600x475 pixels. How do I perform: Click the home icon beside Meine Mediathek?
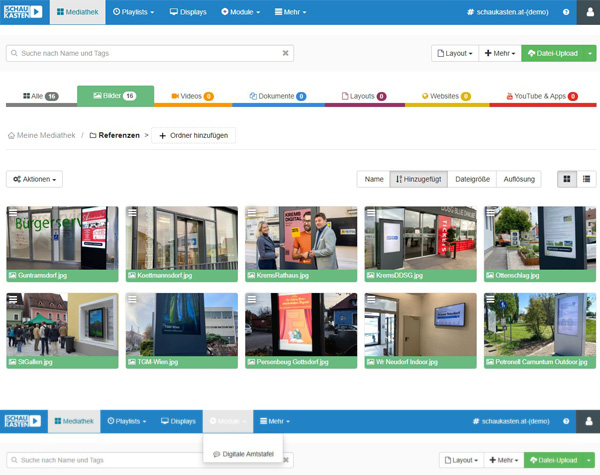12,135
